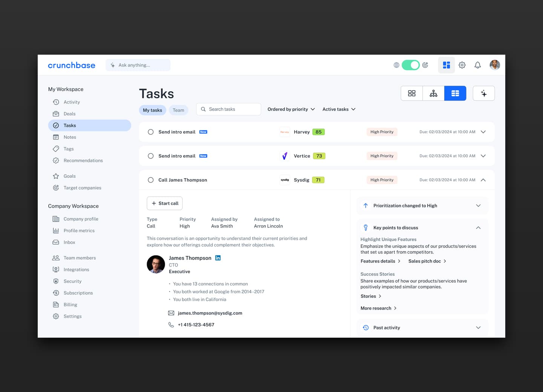
Task: Switch to hierarchy tree view
Action: 434,93
